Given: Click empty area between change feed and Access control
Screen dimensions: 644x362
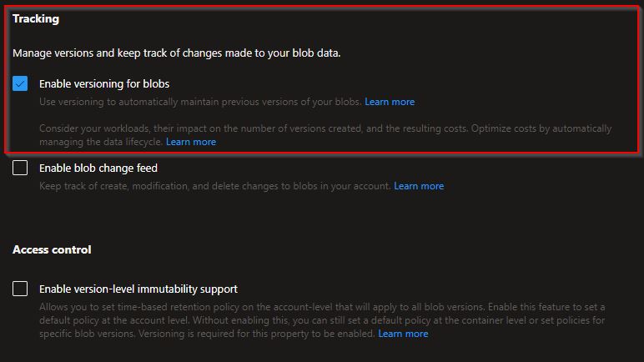Looking at the screenshot, I should tap(322, 219).
